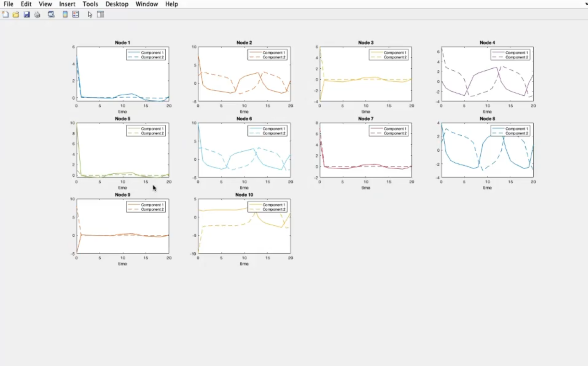Click the Link Plot toolbar icon

[x=51, y=14]
